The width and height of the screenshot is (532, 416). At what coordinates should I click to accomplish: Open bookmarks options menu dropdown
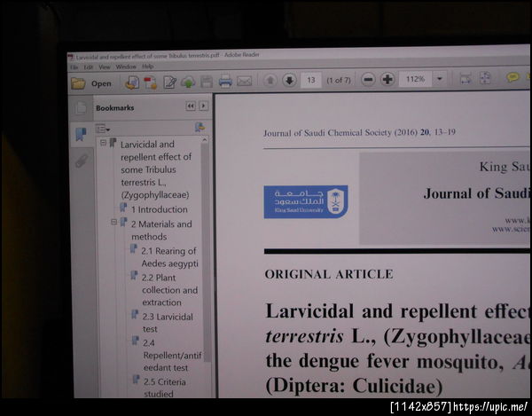click(103, 129)
